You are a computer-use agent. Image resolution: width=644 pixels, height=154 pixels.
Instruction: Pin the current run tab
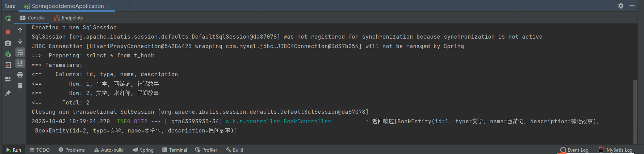pyautogui.click(x=8, y=93)
